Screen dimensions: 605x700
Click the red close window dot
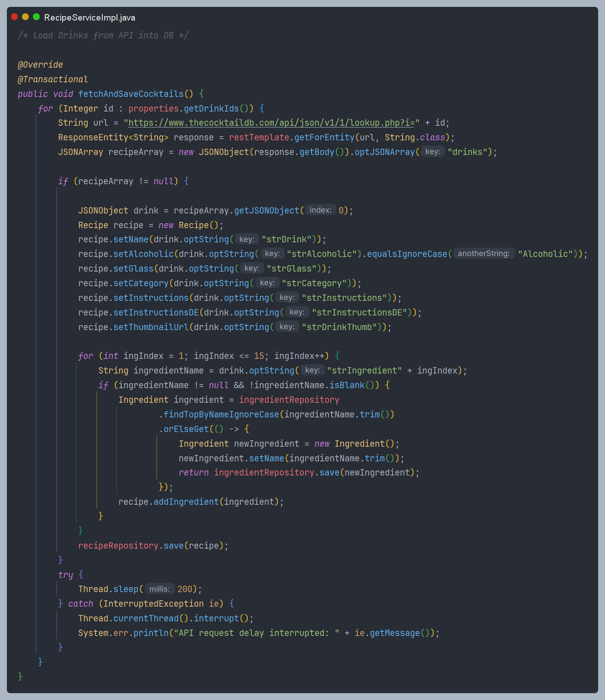point(14,17)
